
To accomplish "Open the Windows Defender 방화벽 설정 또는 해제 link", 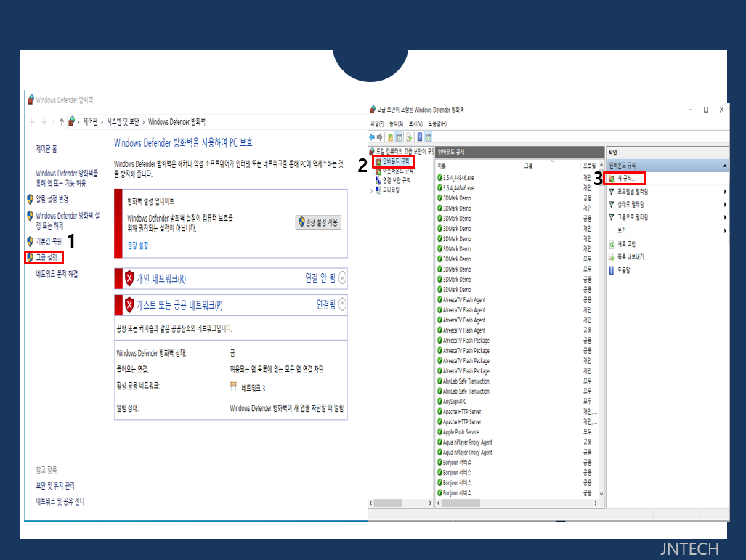I will 68,220.
